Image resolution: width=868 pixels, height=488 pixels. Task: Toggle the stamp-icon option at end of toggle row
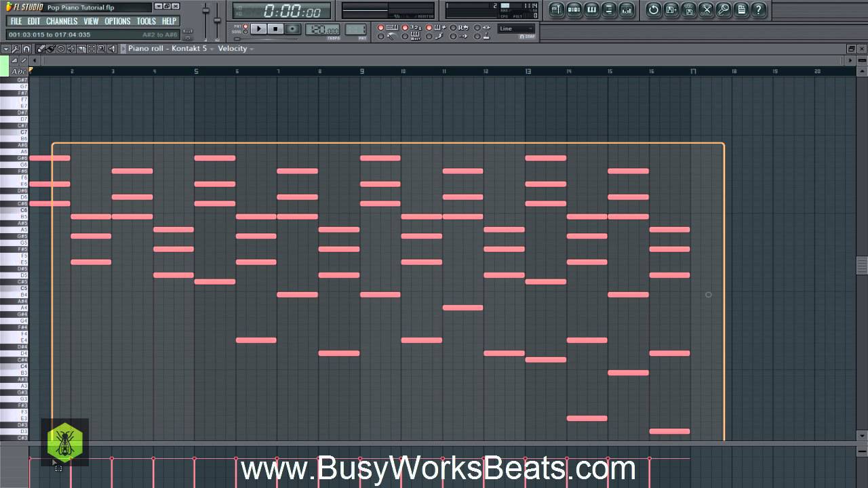[477, 37]
